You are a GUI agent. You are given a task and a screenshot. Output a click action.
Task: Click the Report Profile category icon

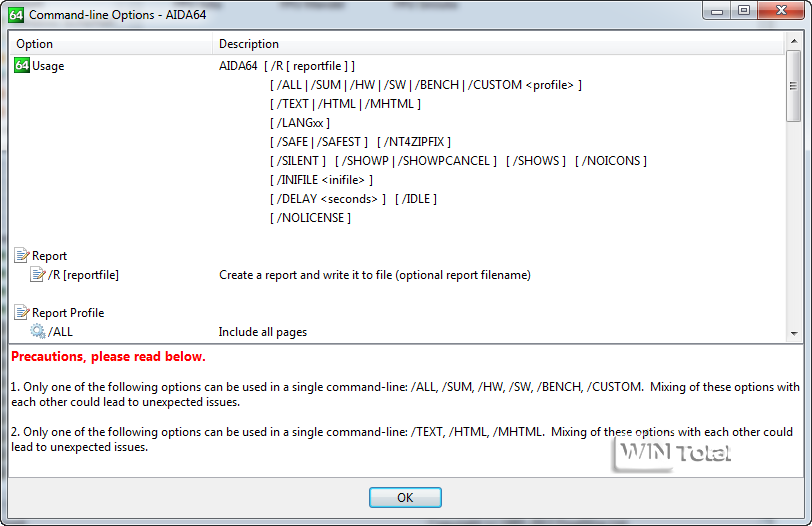tap(21, 313)
